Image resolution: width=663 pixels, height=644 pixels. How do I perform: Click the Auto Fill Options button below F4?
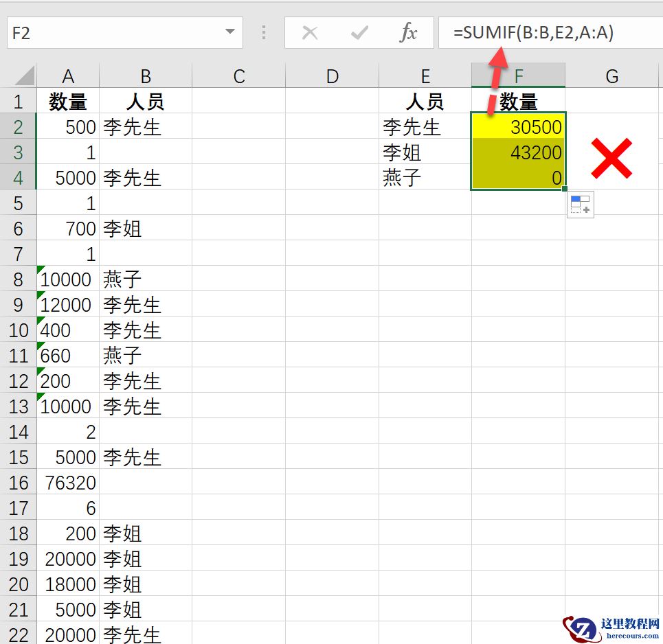(579, 204)
